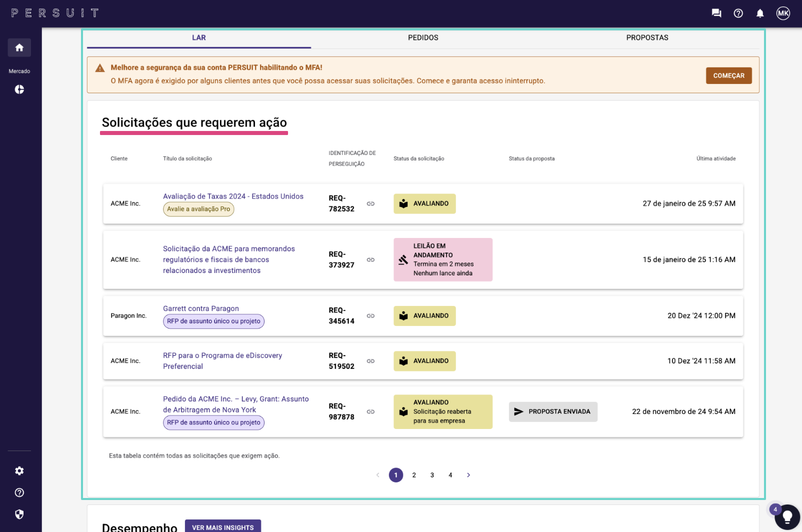Screen dimensions: 802x532
Task: Open the notifications bell
Action: [x=760, y=13]
